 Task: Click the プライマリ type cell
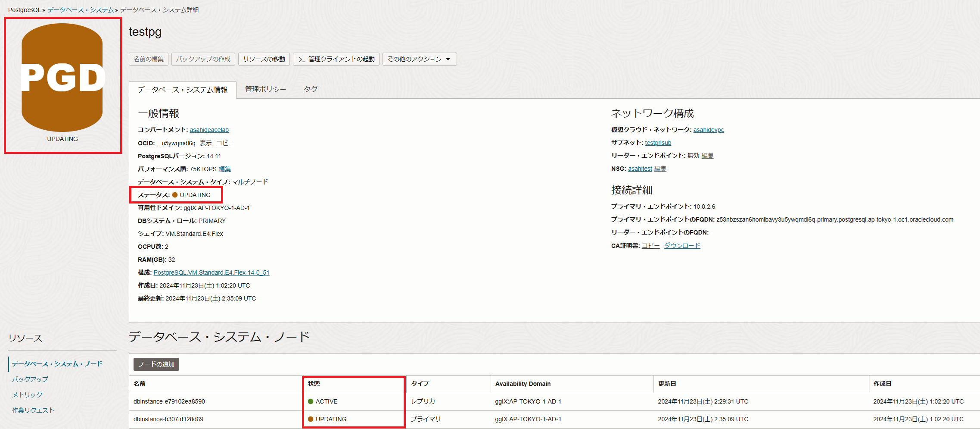426,419
